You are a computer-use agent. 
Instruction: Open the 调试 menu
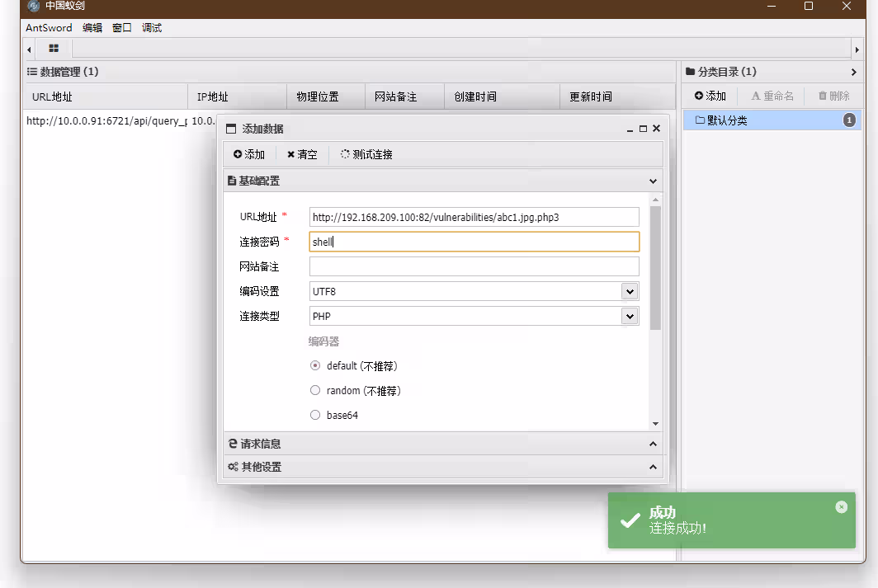[152, 28]
